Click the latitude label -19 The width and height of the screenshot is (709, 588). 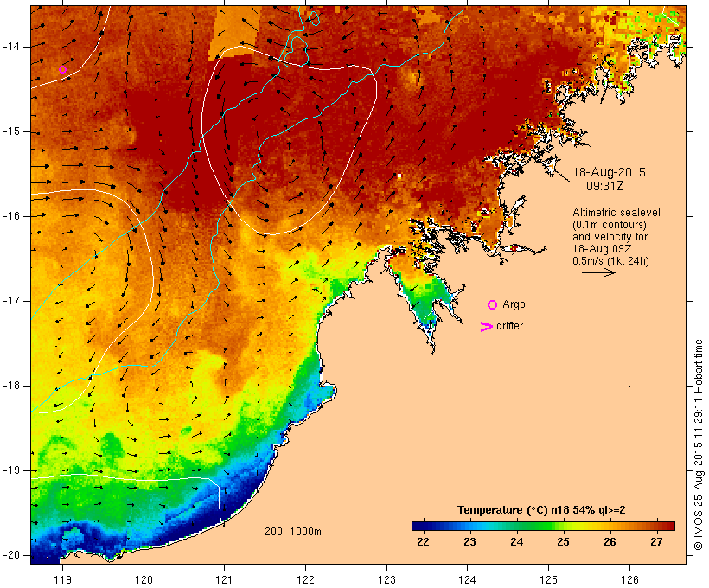(x=11, y=470)
